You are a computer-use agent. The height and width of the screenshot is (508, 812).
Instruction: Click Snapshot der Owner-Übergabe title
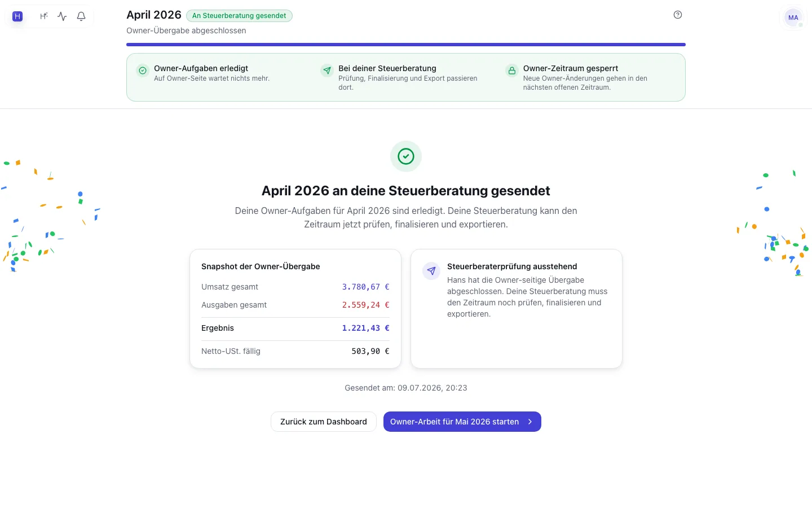(x=261, y=266)
